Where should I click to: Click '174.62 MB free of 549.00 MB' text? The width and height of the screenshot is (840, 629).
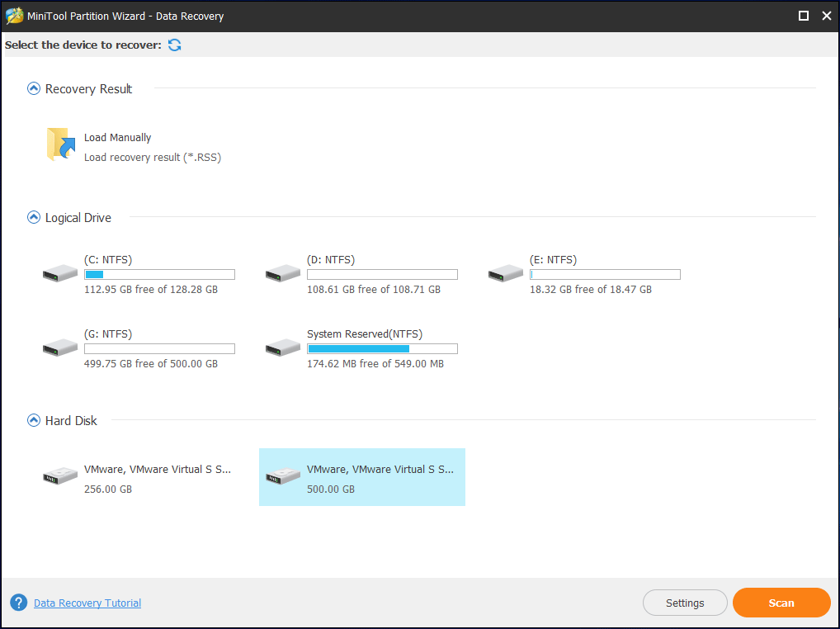point(375,364)
